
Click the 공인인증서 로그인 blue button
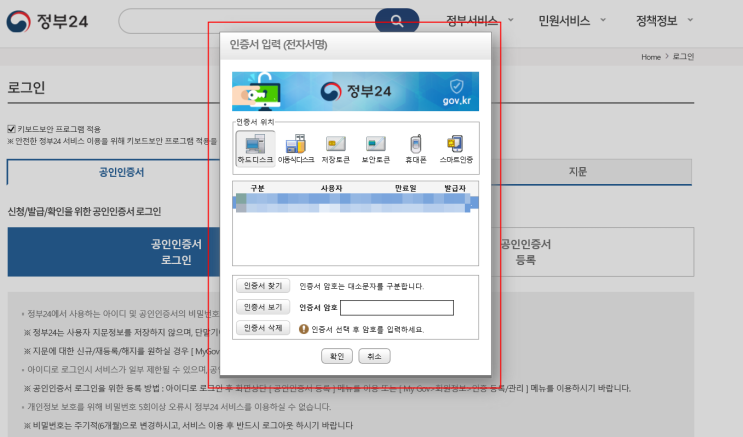coord(176,252)
